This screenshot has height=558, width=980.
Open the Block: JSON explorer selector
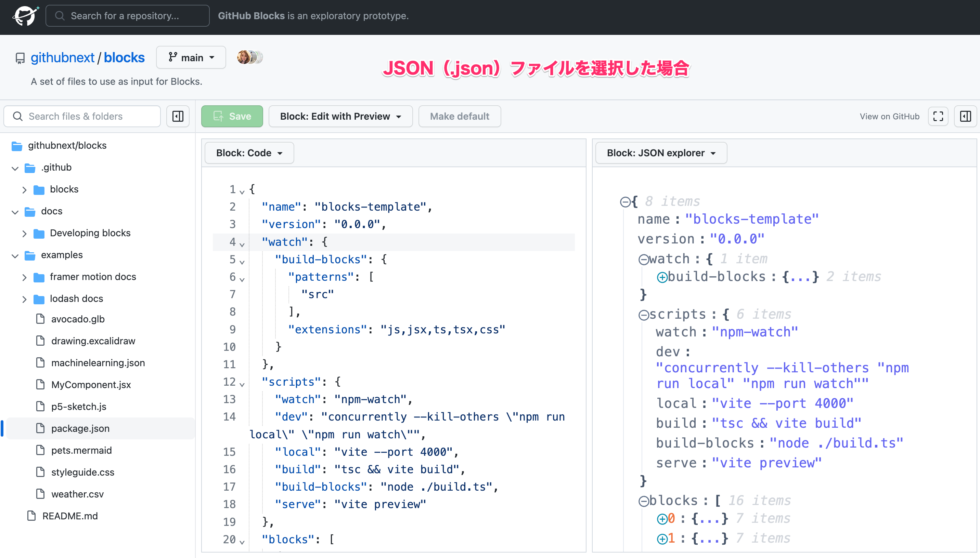click(660, 152)
